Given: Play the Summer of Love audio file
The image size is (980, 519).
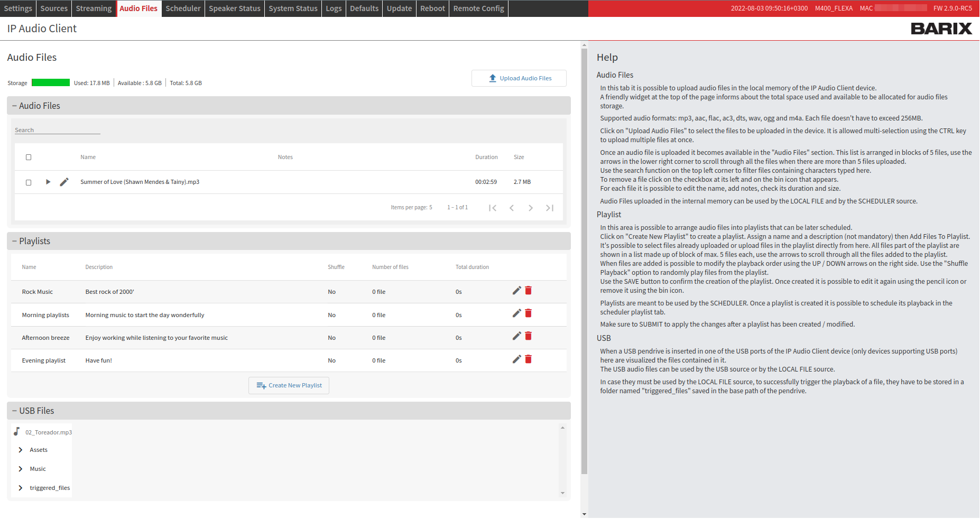Looking at the screenshot, I should (x=48, y=182).
